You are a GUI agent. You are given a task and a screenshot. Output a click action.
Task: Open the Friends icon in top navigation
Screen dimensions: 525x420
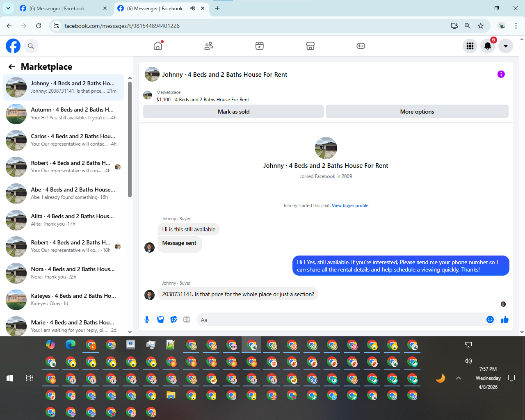[x=209, y=46]
